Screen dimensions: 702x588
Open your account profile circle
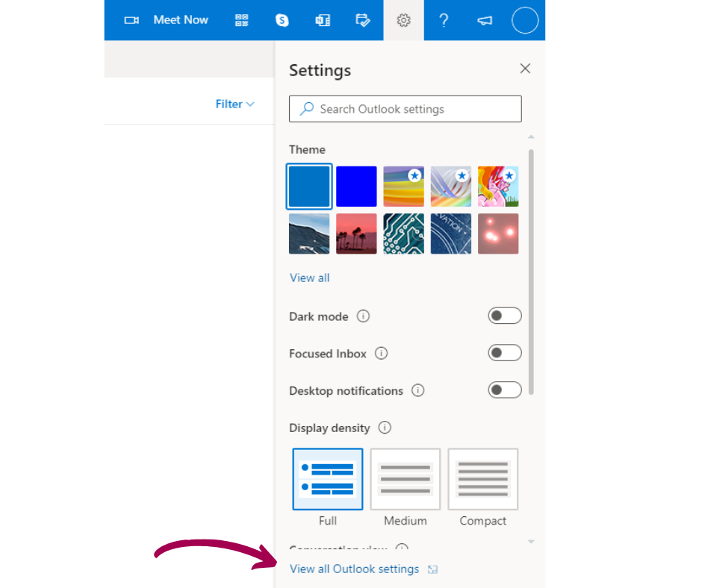point(524,20)
